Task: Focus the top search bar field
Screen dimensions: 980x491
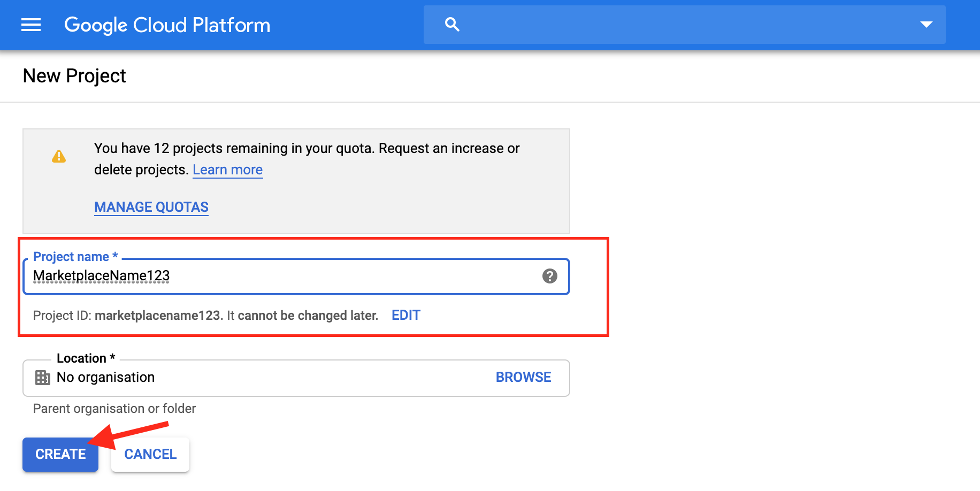Action: pyautogui.click(x=685, y=25)
